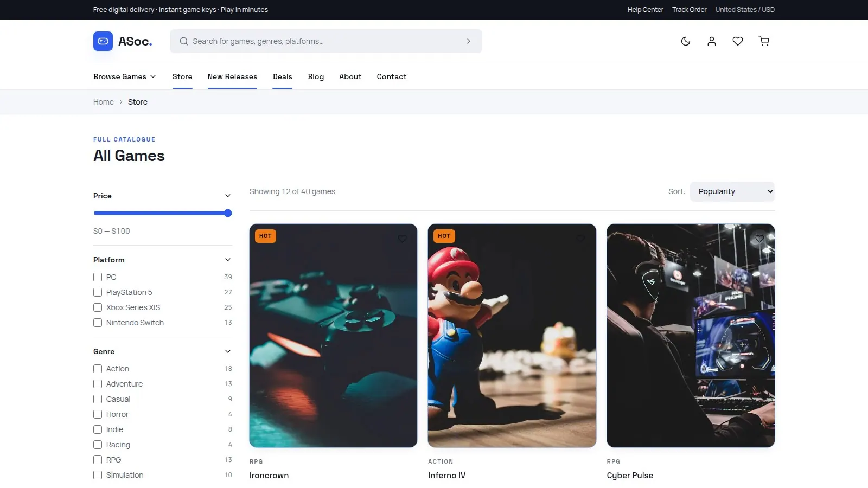Check the PC platform filter
Screen dimensions: 868x488
click(x=98, y=277)
